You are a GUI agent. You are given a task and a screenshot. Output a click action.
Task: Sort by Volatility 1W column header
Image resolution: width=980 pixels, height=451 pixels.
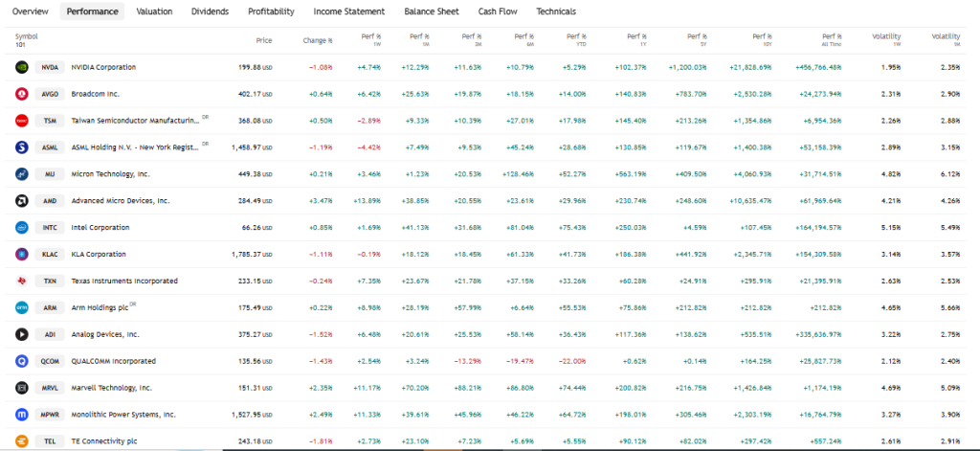pyautogui.click(x=886, y=40)
